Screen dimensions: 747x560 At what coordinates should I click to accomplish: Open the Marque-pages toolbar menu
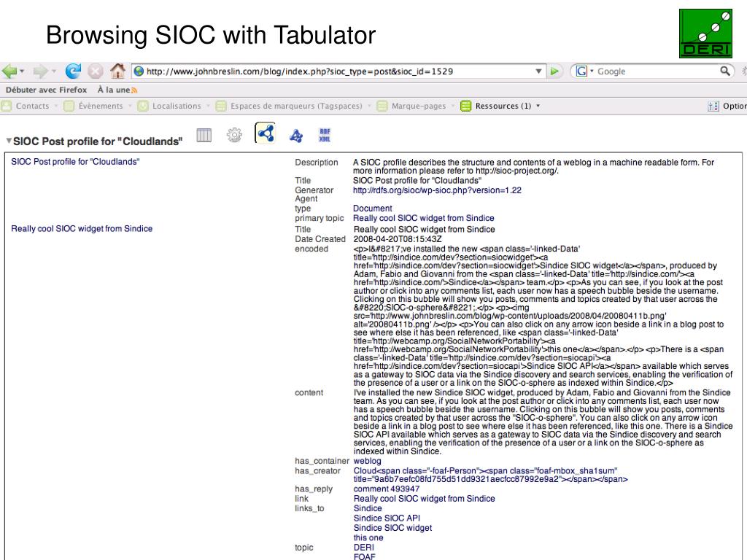[411, 106]
